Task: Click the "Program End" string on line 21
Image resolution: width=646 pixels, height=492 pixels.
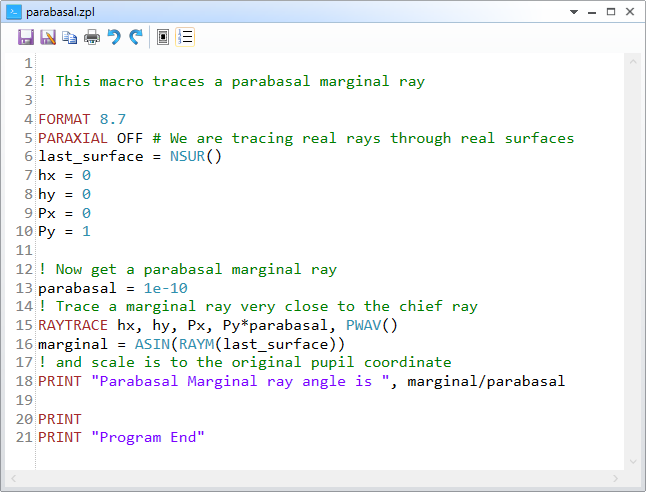Action: 147,437
